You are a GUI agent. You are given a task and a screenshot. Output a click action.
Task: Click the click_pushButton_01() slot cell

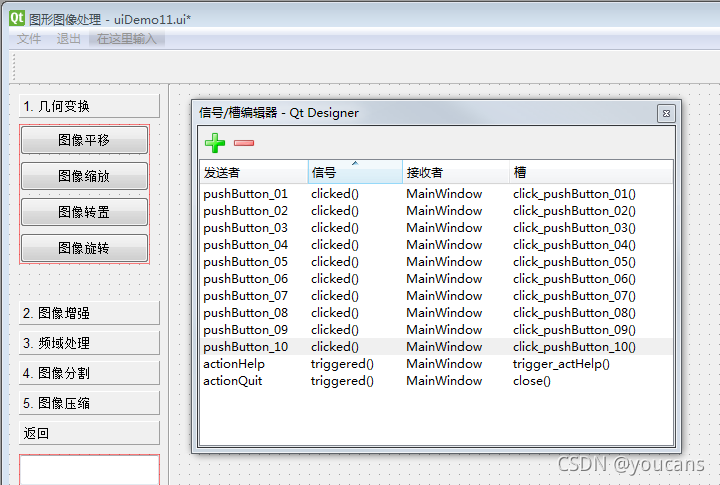click(574, 194)
